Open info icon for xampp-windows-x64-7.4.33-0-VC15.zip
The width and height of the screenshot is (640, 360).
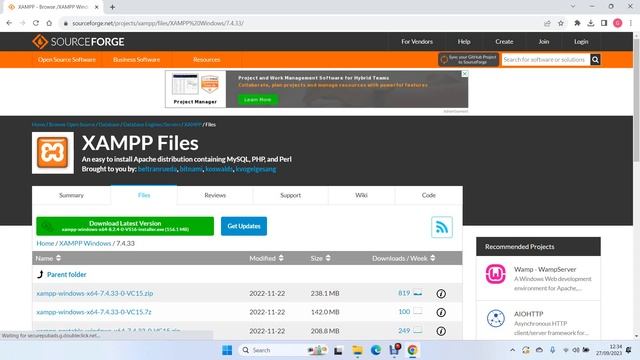441,293
